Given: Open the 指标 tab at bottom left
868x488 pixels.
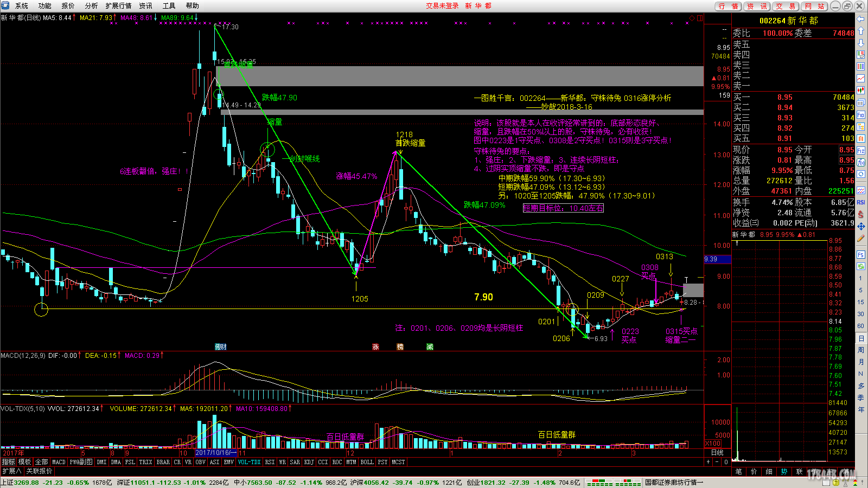Looking at the screenshot, I should [x=8, y=462].
